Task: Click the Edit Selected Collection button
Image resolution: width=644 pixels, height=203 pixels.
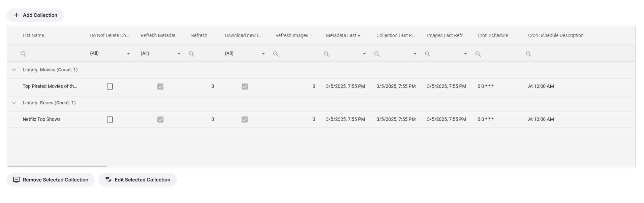Action: click(138, 180)
